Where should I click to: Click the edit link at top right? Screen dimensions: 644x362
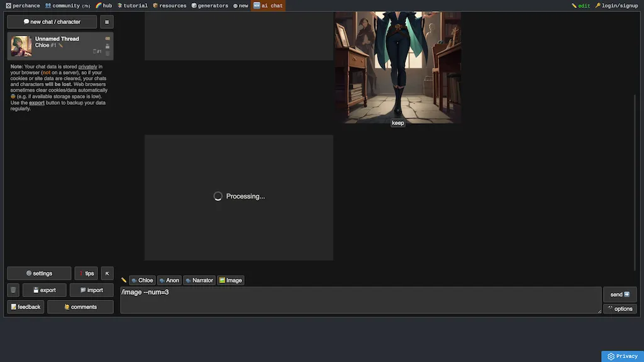(580, 6)
